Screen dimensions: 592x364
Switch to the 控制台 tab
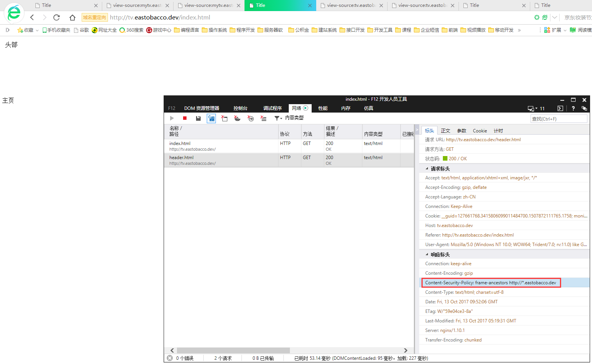click(x=240, y=108)
